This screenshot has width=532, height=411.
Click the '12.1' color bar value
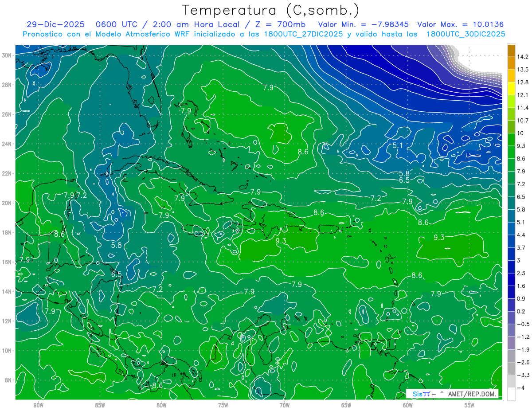(x=523, y=95)
